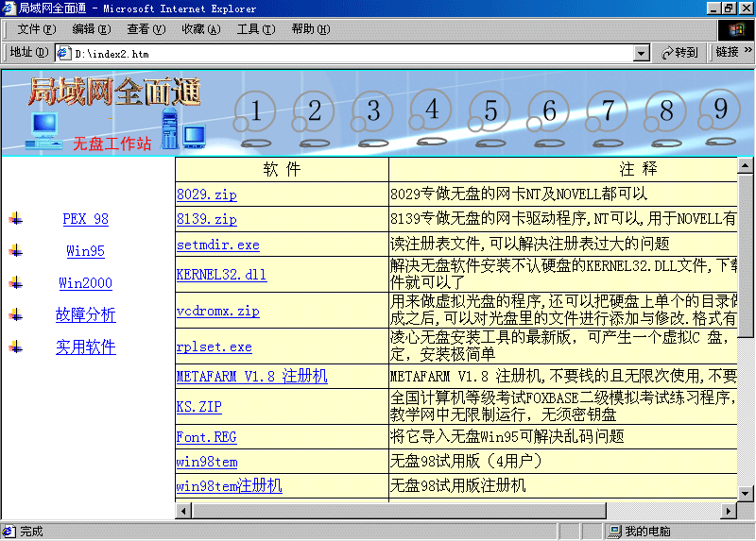Click the numbered circle 9 icon
The width and height of the screenshot is (756, 541).
[x=721, y=111]
